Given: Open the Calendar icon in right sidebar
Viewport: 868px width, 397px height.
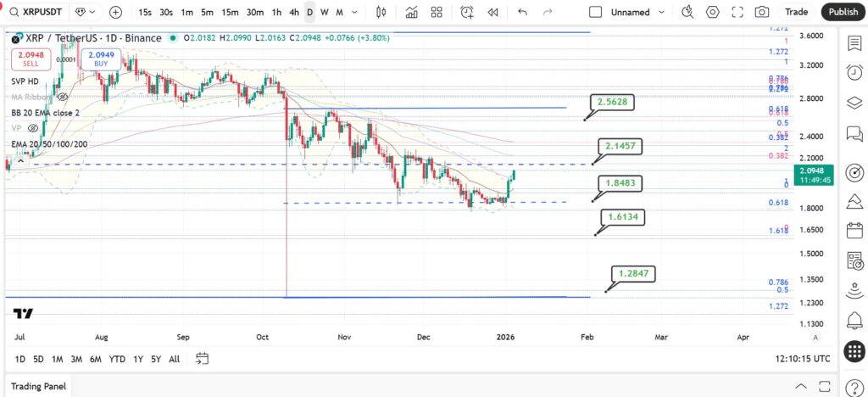Looking at the screenshot, I should coord(854,230).
